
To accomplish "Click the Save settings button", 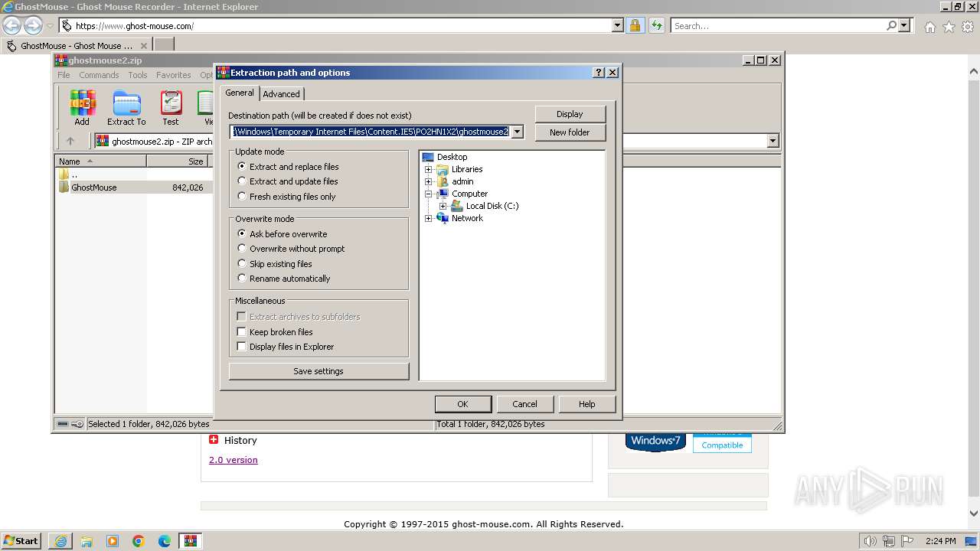I will point(318,371).
